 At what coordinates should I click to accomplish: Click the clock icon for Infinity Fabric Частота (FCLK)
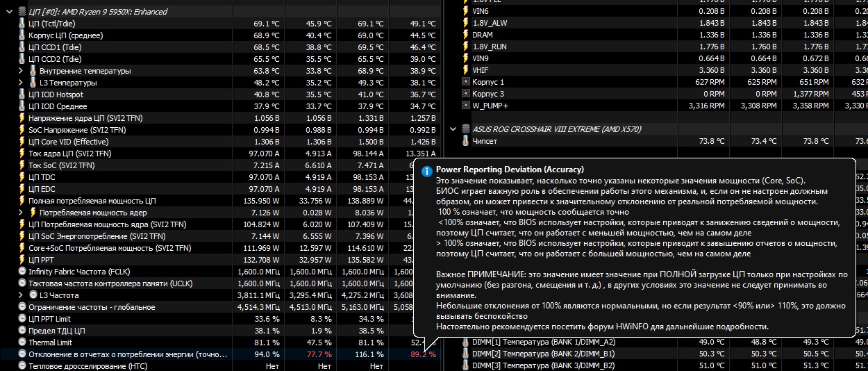(x=22, y=272)
